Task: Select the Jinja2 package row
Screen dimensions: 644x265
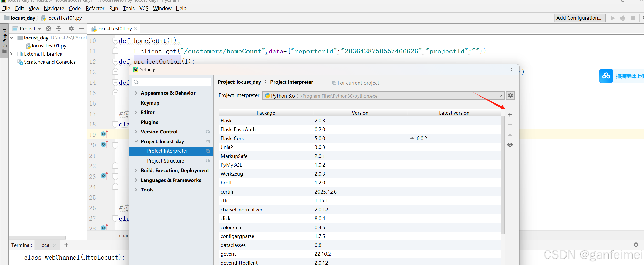Action: point(360,147)
